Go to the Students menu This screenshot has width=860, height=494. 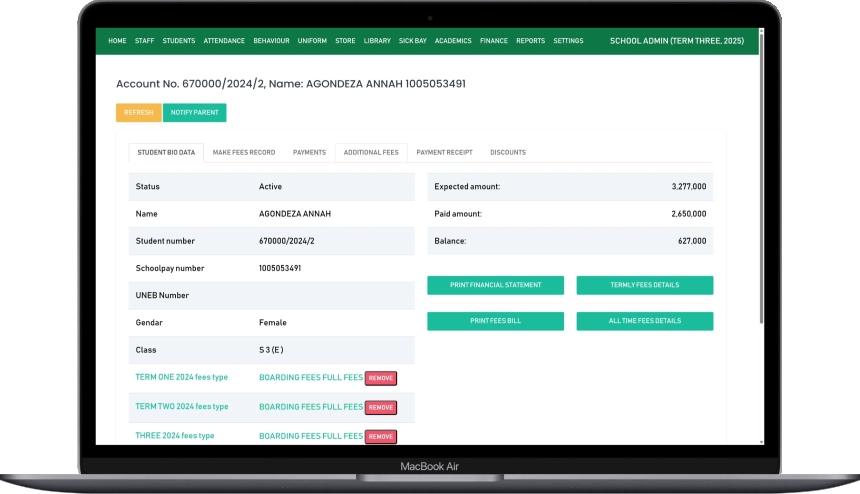(179, 41)
